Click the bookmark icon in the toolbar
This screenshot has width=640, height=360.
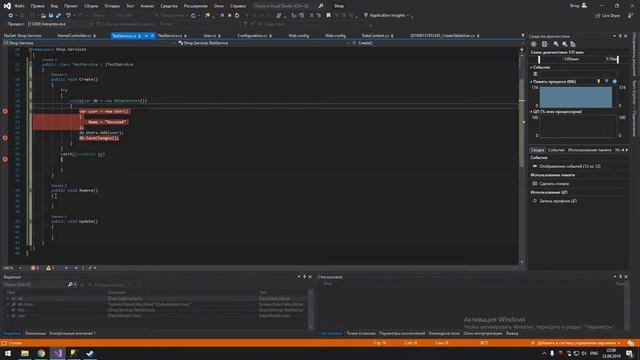pyautogui.click(x=328, y=16)
